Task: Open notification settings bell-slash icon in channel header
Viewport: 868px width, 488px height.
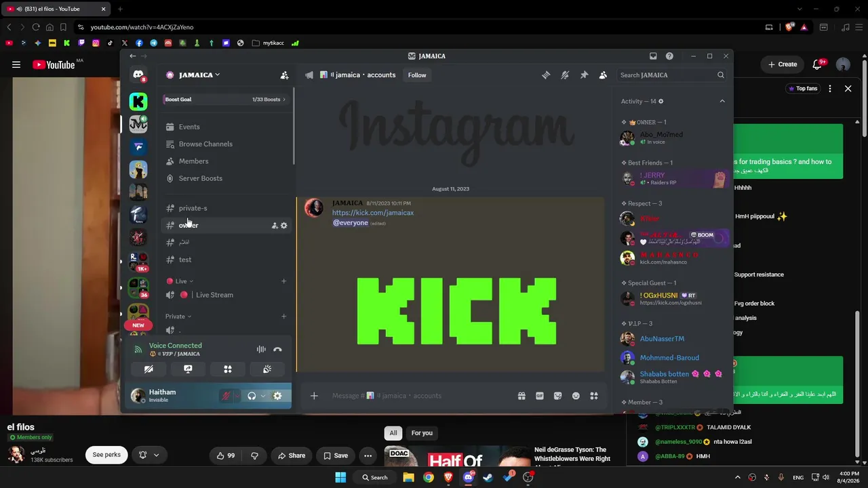Action: (x=565, y=75)
